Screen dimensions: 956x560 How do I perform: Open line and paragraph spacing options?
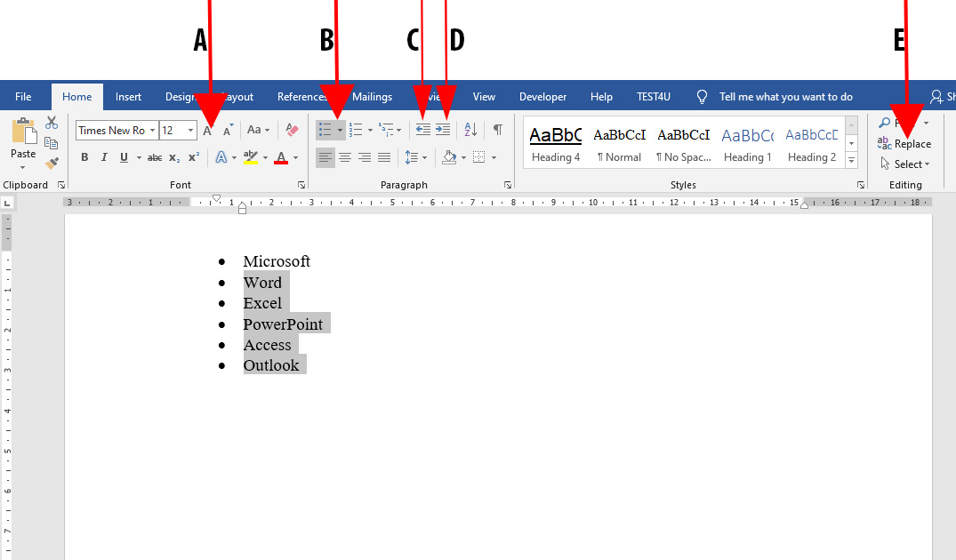coord(416,158)
